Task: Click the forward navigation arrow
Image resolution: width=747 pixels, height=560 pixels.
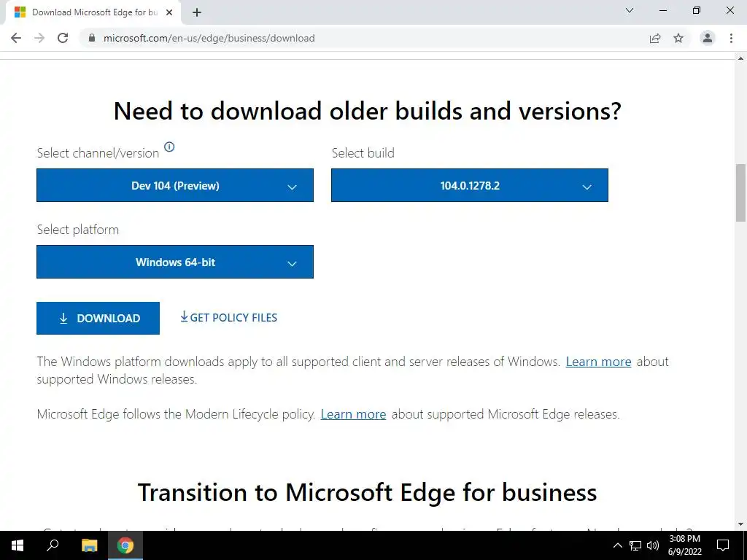Action: coord(39,38)
